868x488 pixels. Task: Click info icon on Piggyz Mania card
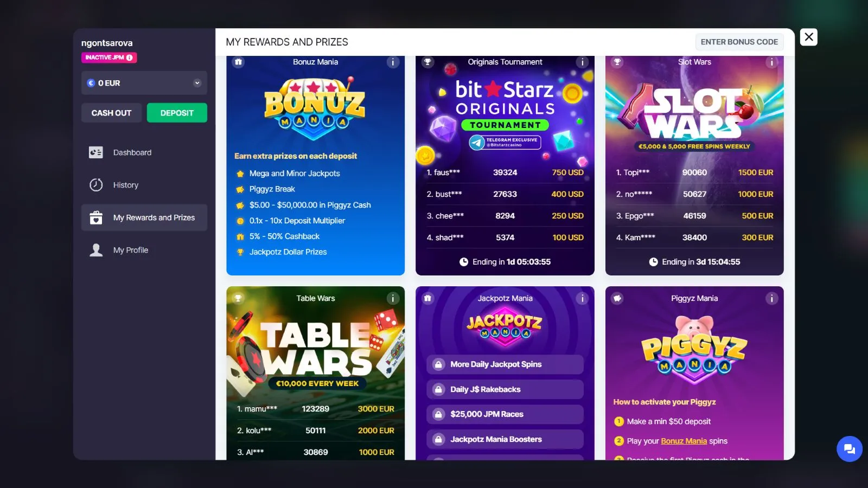coord(771,298)
